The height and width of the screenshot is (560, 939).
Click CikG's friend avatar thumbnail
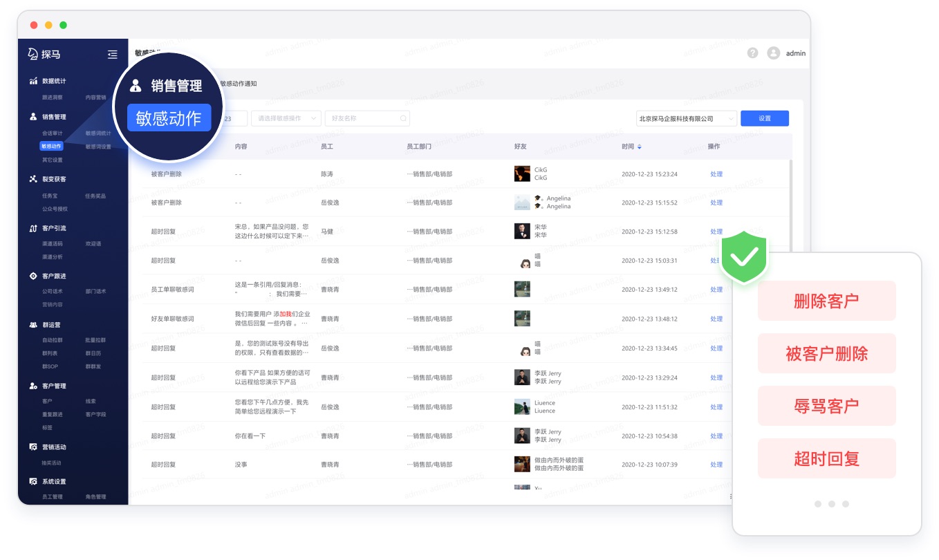coord(522,174)
